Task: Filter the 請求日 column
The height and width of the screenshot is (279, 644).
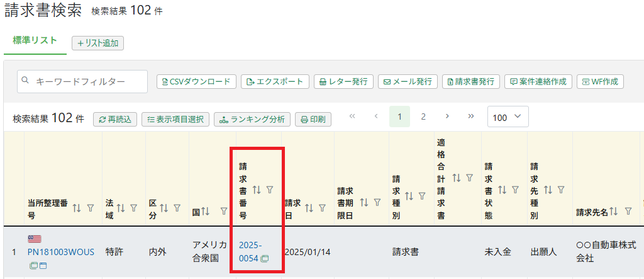Action: click(x=323, y=208)
